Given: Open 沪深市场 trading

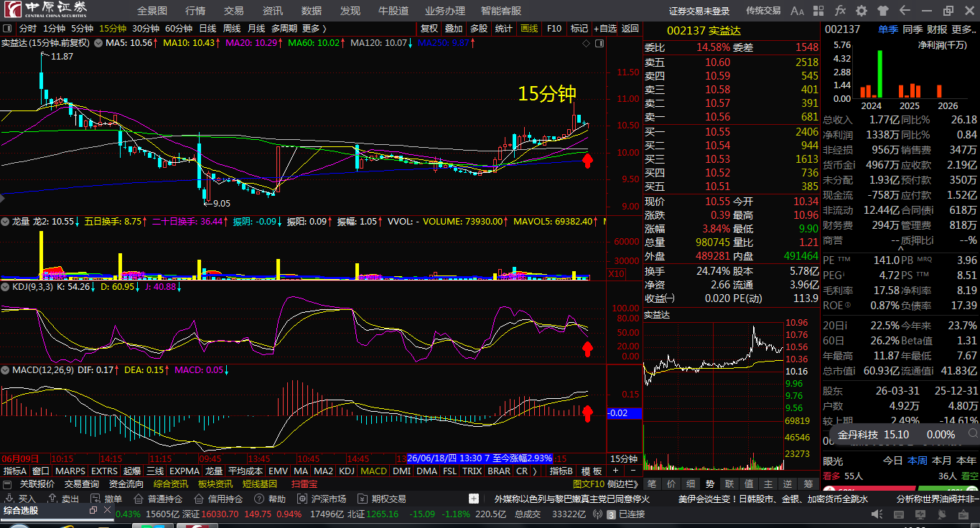Looking at the screenshot, I should pos(322,499).
